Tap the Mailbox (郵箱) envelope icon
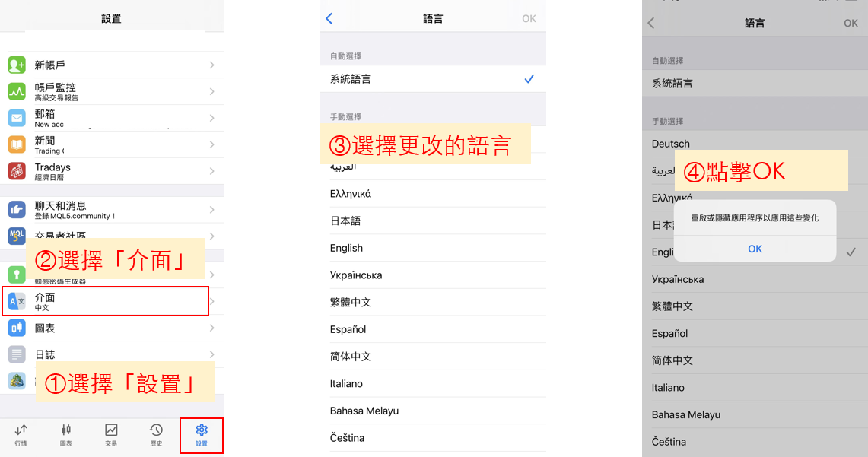 click(17, 118)
